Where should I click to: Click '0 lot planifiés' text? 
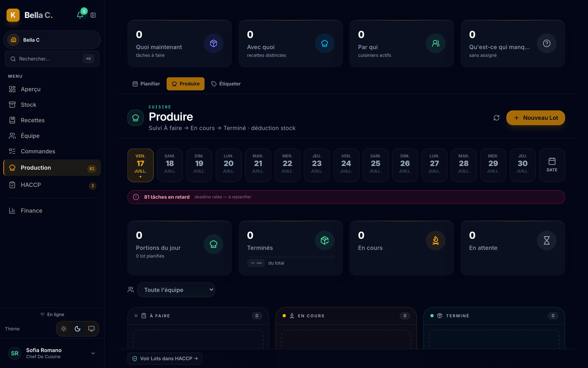[x=150, y=256]
